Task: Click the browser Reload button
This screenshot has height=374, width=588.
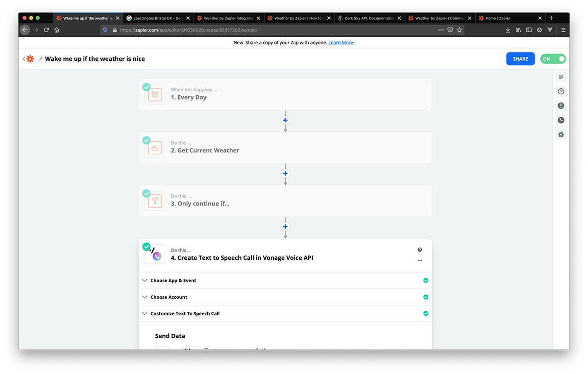Action: click(x=47, y=30)
